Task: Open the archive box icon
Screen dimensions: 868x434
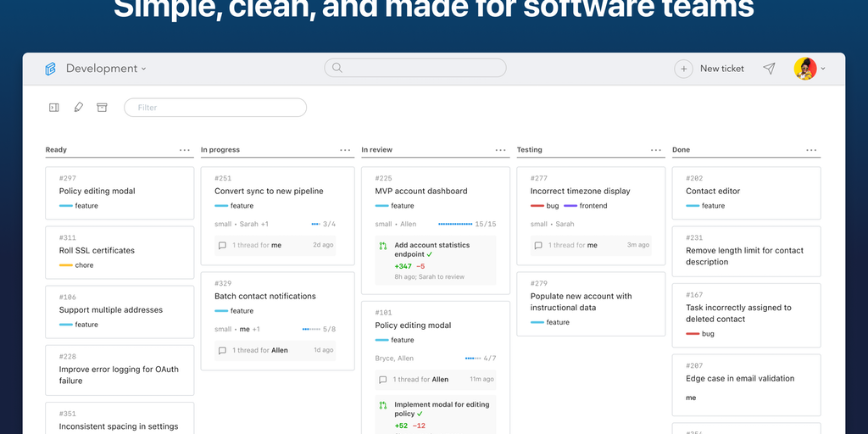Action: coord(102,108)
